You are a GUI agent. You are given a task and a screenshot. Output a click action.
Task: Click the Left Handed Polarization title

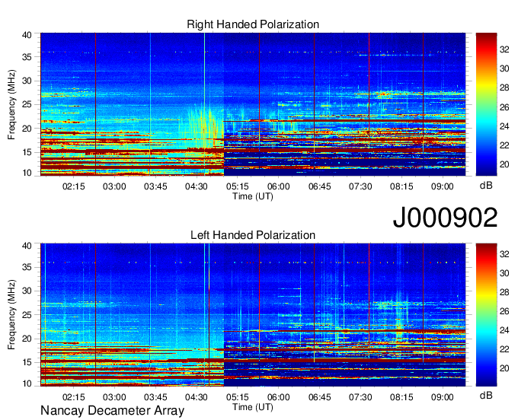pos(253,235)
